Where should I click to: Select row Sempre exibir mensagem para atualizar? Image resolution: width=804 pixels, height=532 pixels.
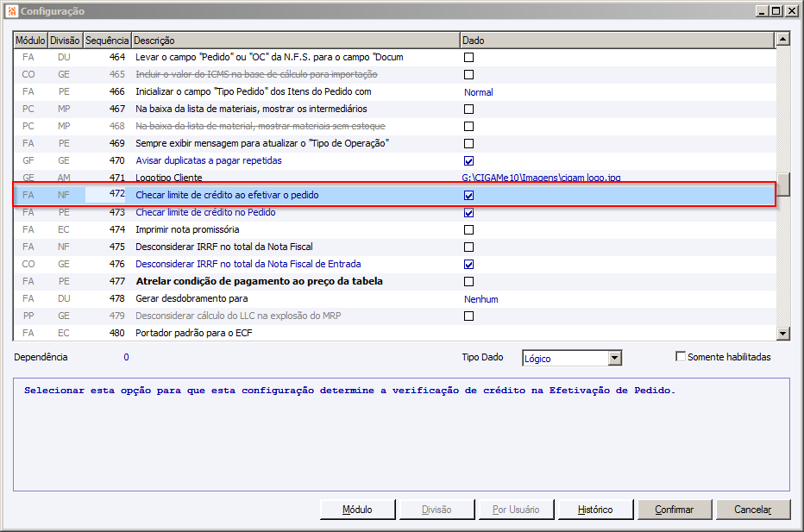coord(394,143)
